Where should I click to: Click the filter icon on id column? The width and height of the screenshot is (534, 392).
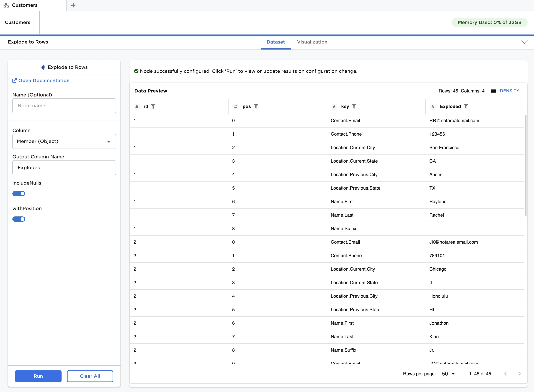tap(153, 106)
